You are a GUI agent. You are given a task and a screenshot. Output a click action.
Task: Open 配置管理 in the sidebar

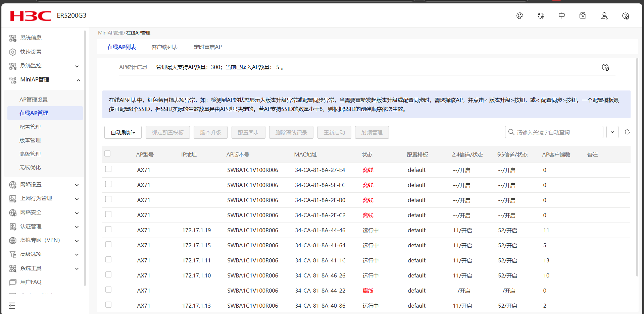30,127
